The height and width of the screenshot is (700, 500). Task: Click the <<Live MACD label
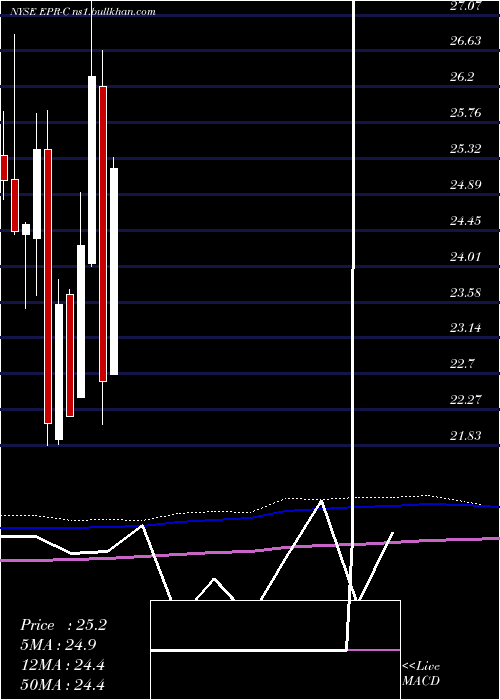click(x=421, y=673)
